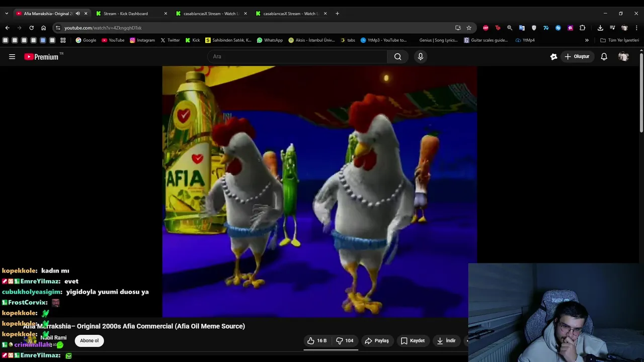This screenshot has height=362, width=644.
Task: Open the WhatsApp bookmark
Action: click(270, 40)
